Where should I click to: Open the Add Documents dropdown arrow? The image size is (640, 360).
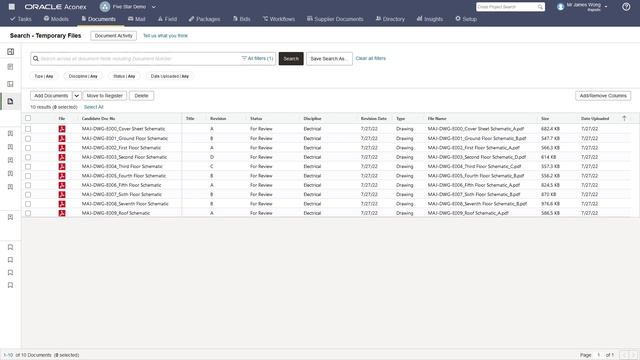(x=77, y=96)
